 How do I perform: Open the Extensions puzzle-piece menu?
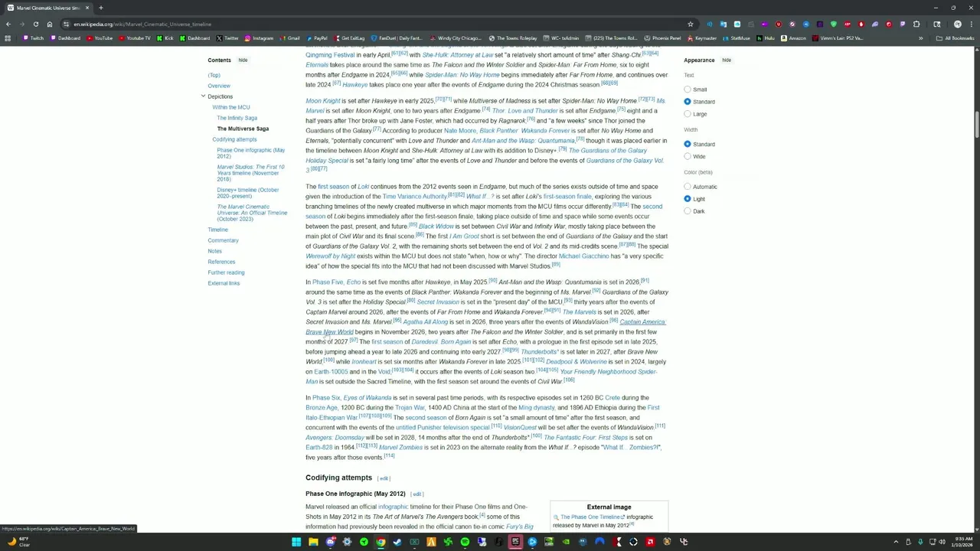916,24
